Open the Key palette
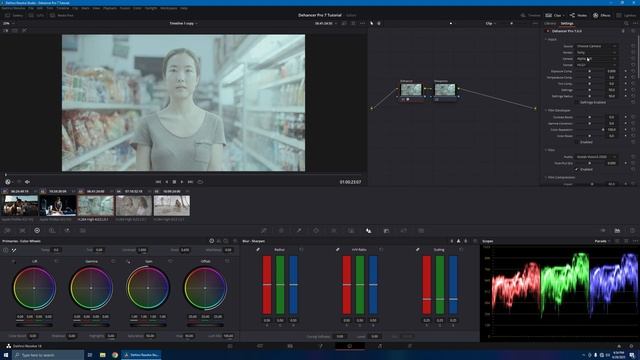Screen dimensions: 640x360 click(x=386, y=231)
